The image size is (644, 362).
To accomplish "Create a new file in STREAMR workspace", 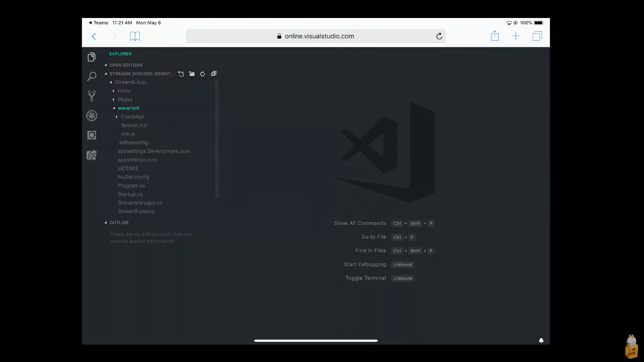I will pos(181,74).
